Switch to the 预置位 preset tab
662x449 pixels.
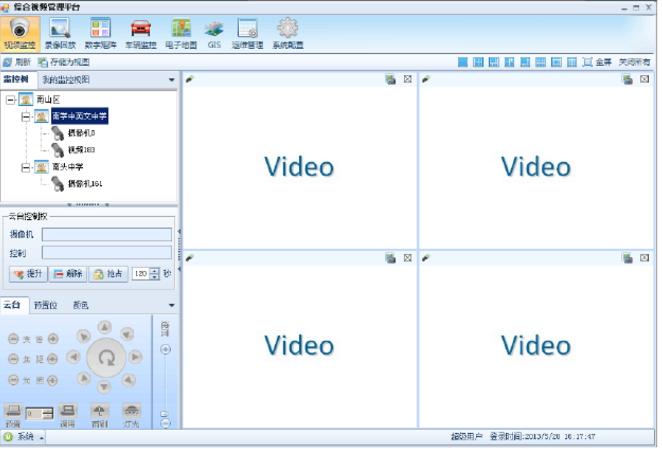45,305
